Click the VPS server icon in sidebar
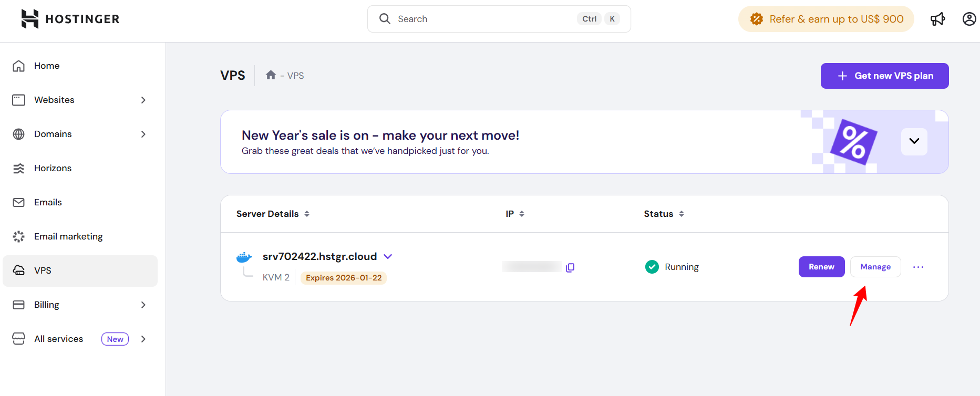 point(19,270)
